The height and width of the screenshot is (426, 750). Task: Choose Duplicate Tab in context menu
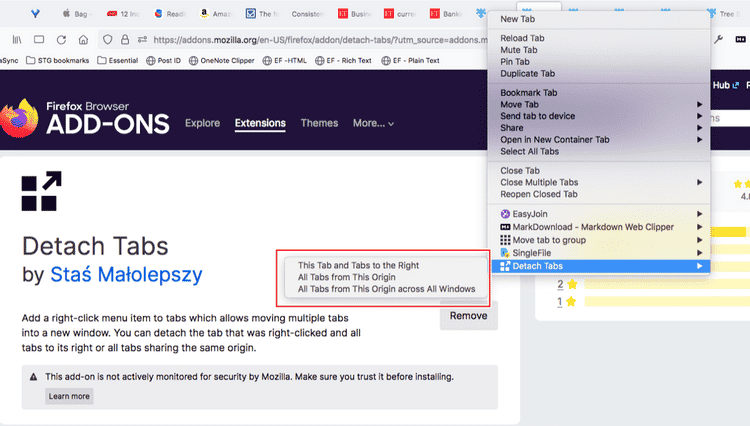click(599, 74)
